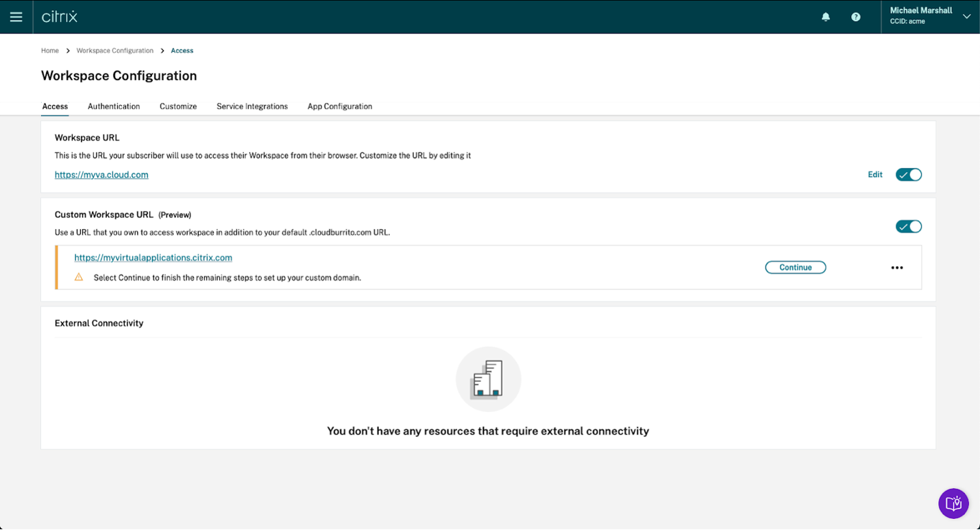Open the custom URL more options ellipsis
Image resolution: width=980 pixels, height=532 pixels.
897,267
